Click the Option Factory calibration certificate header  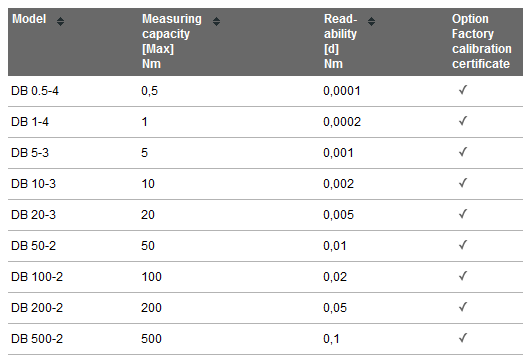click(482, 41)
